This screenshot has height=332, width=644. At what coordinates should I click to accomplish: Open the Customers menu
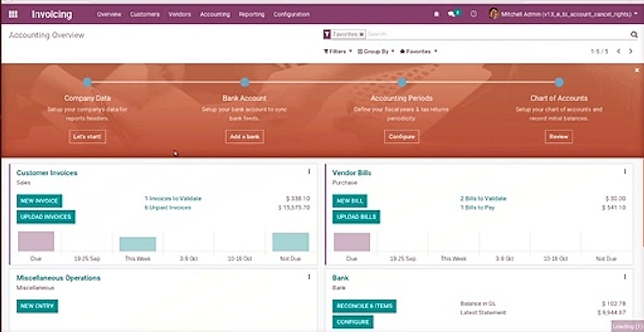pos(145,14)
